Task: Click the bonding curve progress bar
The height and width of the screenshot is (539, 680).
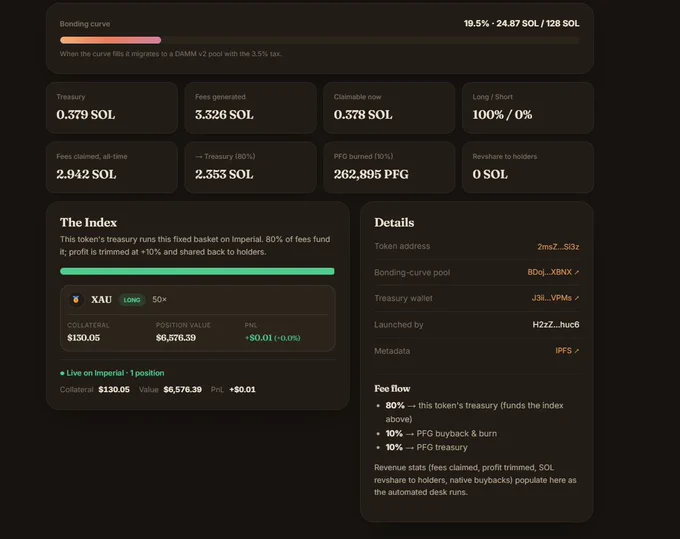Action: (320, 40)
